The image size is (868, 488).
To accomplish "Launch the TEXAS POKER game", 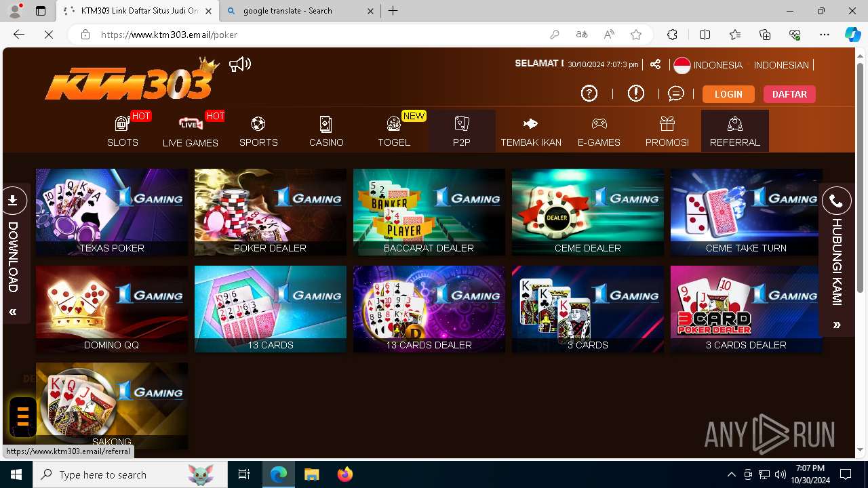I will click(x=112, y=212).
